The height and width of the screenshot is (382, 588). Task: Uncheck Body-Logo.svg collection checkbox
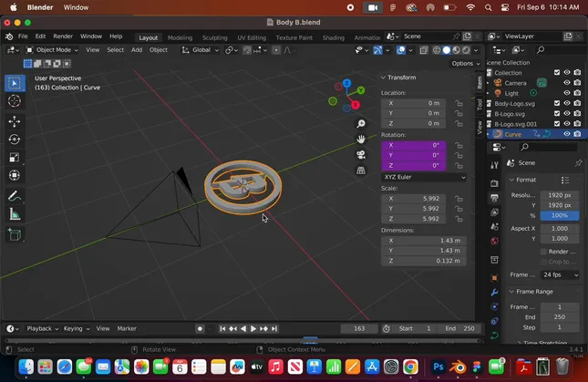(x=557, y=103)
